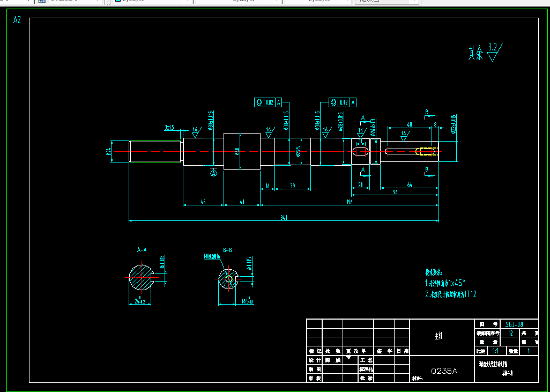The image size is (550, 392).
Task: Click the 64 length dimension
Action: (x=410, y=185)
